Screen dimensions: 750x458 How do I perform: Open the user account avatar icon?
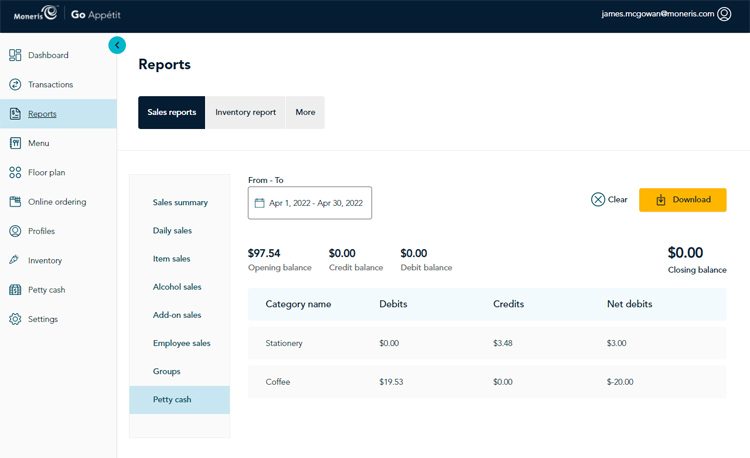(724, 14)
